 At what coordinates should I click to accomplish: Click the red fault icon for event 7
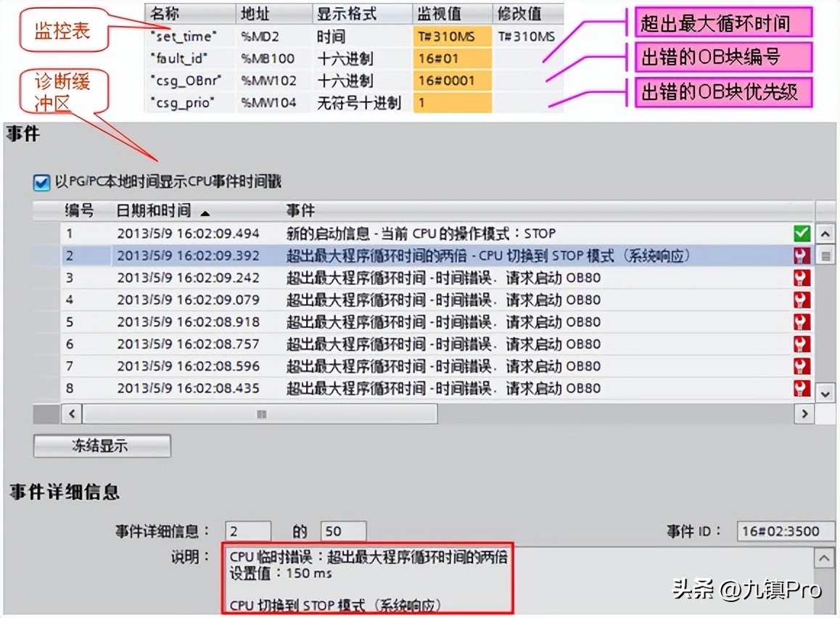801,364
